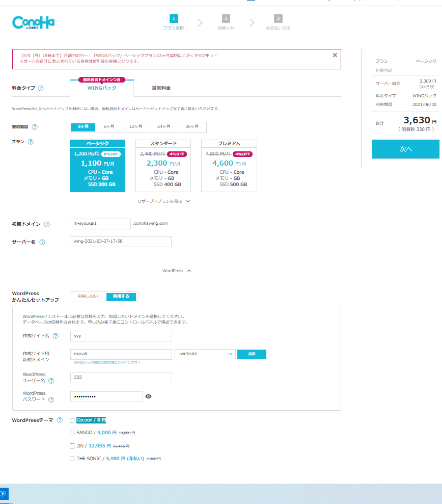Click the 無料独自ドメインつき badge
The height and width of the screenshot is (504, 442).
tap(102, 79)
